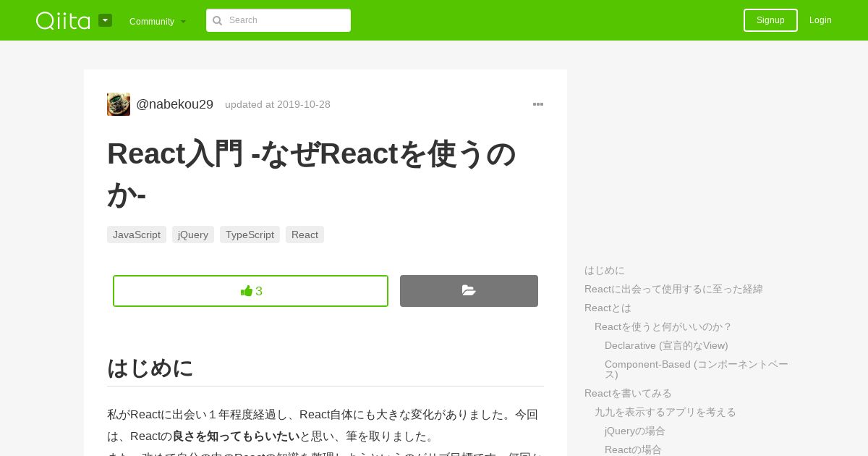Go to Reactを使うと何がいいのか？ section

(663, 326)
